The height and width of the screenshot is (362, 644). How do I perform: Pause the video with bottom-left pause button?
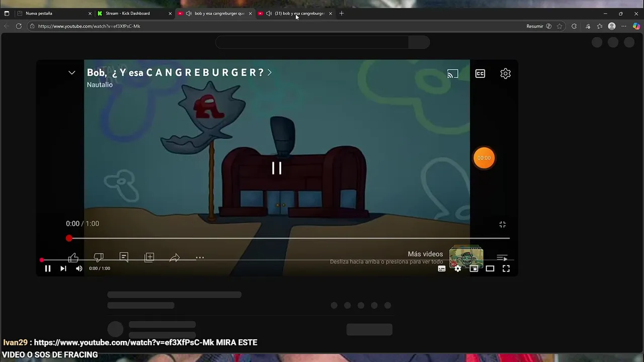tap(48, 268)
